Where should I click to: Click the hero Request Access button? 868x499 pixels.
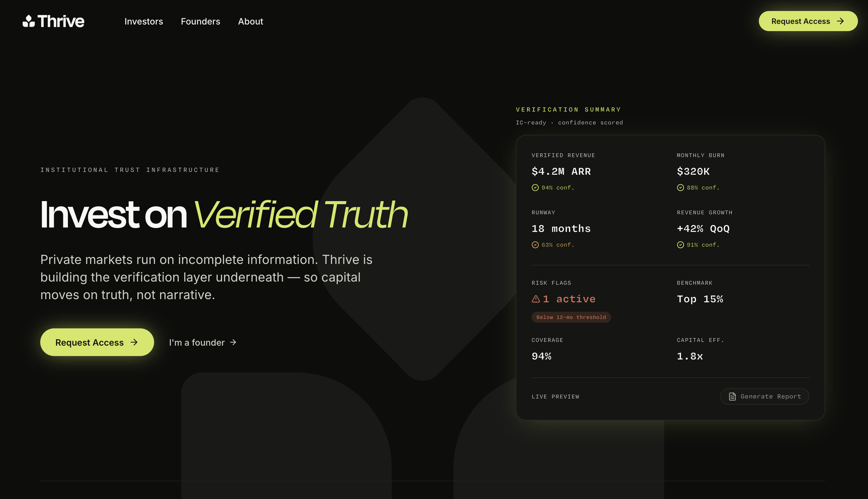(x=97, y=342)
